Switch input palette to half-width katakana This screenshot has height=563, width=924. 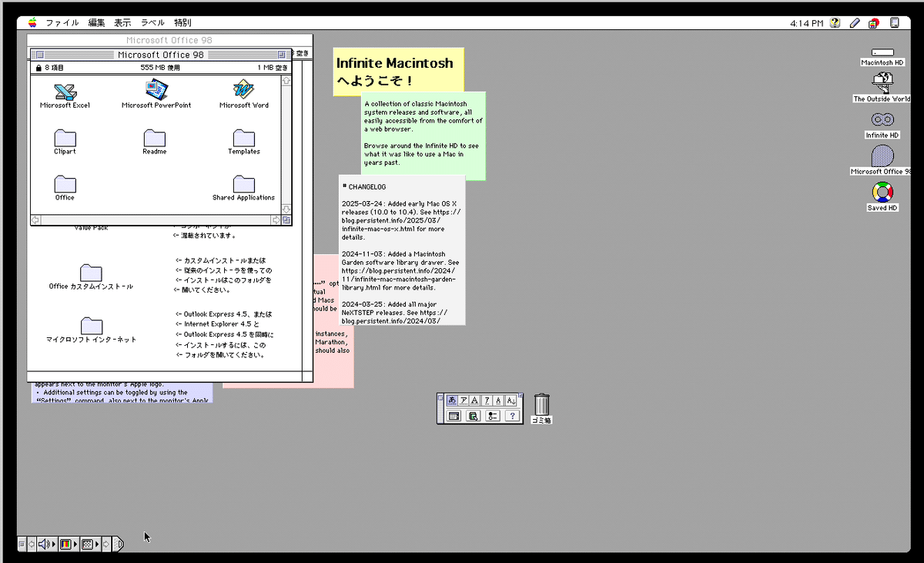pyautogui.click(x=487, y=400)
